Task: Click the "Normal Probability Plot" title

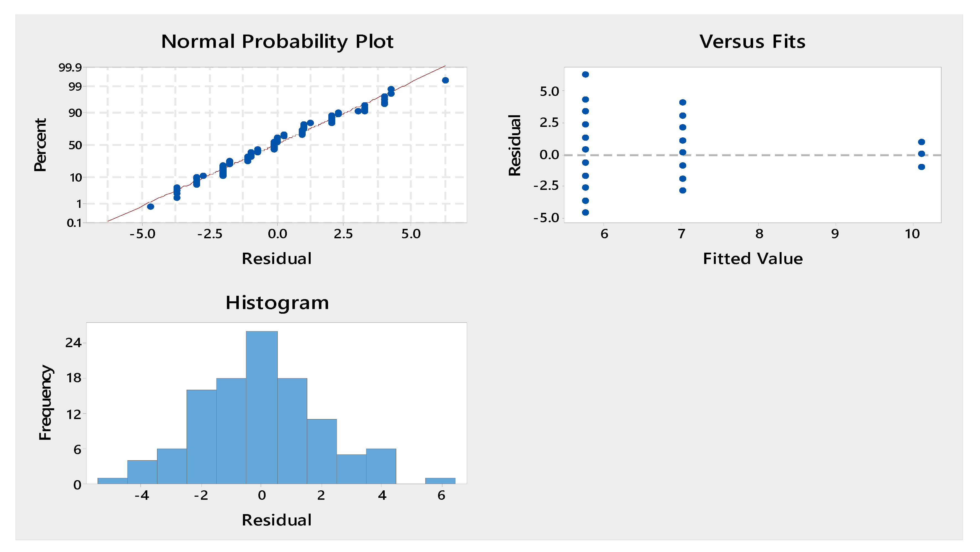Action: click(277, 41)
